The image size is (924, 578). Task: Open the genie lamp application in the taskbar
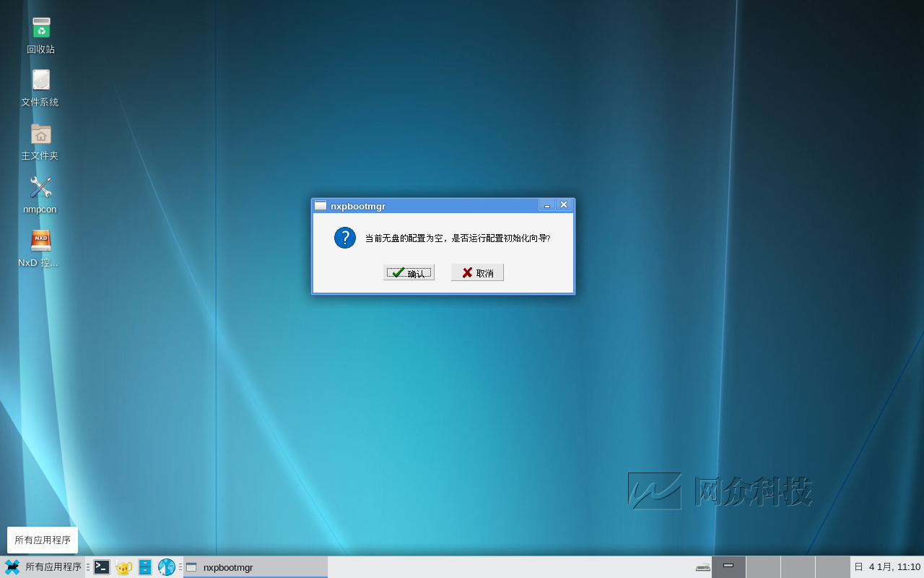point(123,567)
